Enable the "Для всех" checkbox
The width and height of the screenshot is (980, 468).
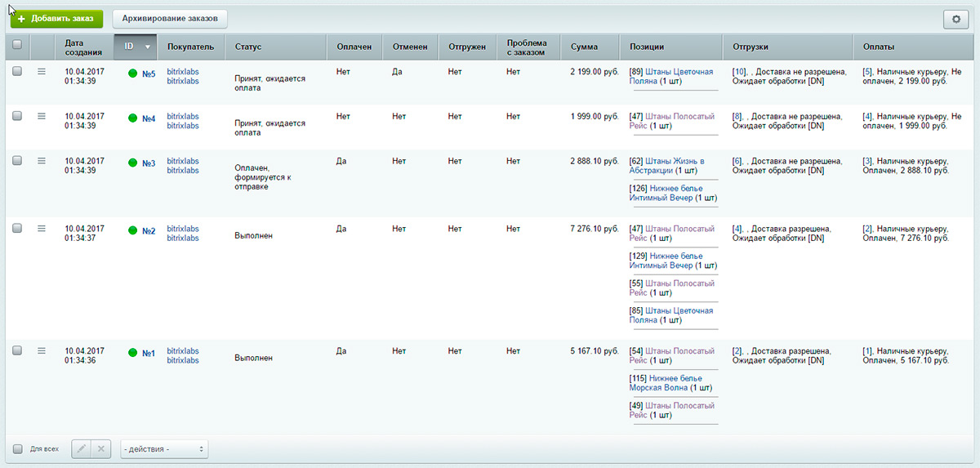click(18, 448)
